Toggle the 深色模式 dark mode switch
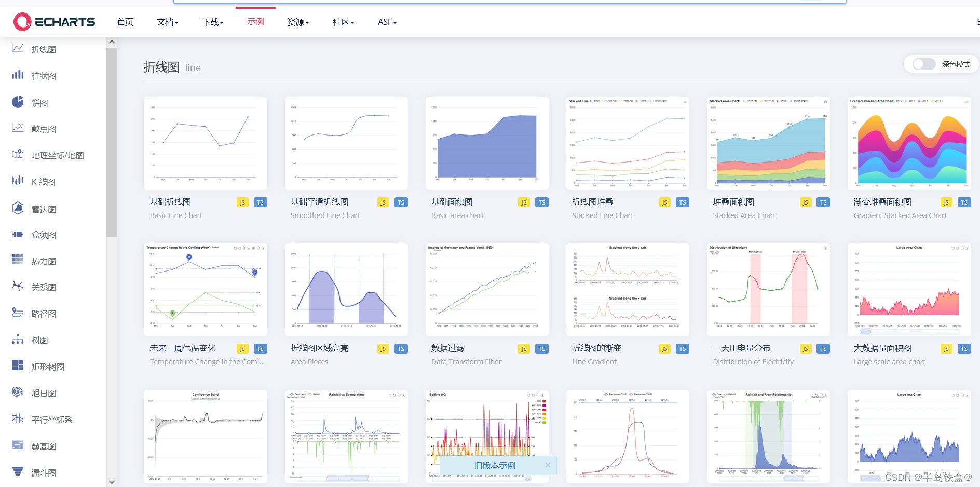The height and width of the screenshot is (487, 980). (924, 64)
